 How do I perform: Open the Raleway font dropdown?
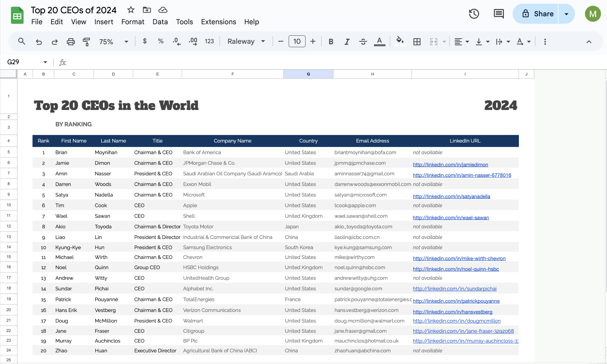click(x=246, y=41)
